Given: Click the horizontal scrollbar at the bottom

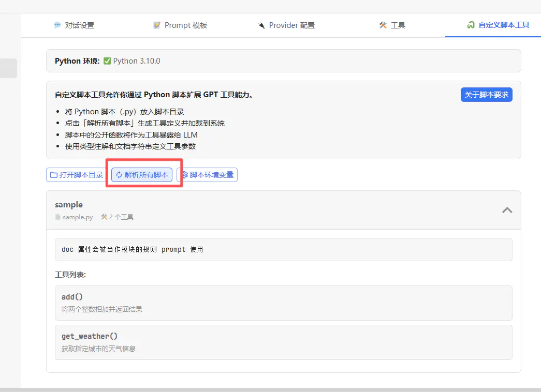Looking at the screenshot, I should click(x=270, y=389).
